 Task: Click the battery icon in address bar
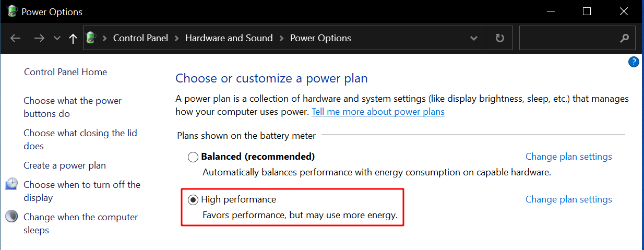pos(92,38)
